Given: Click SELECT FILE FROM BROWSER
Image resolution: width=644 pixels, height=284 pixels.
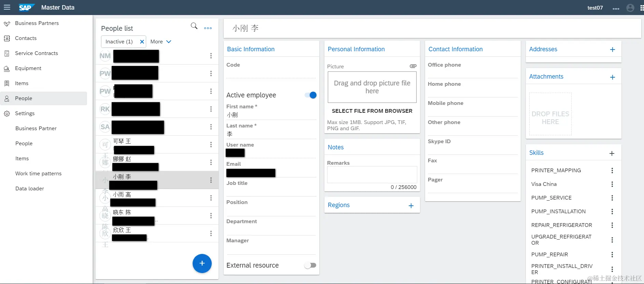Looking at the screenshot, I should [x=372, y=111].
